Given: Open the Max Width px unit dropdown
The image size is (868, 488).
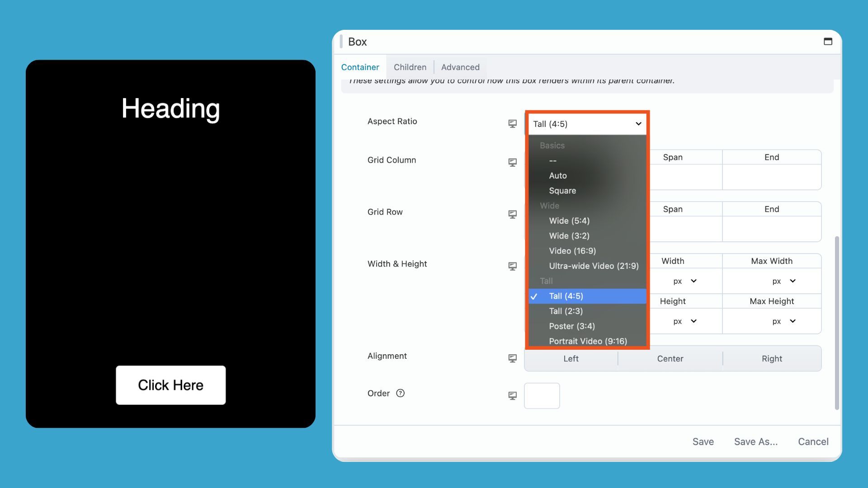Looking at the screenshot, I should click(x=784, y=281).
